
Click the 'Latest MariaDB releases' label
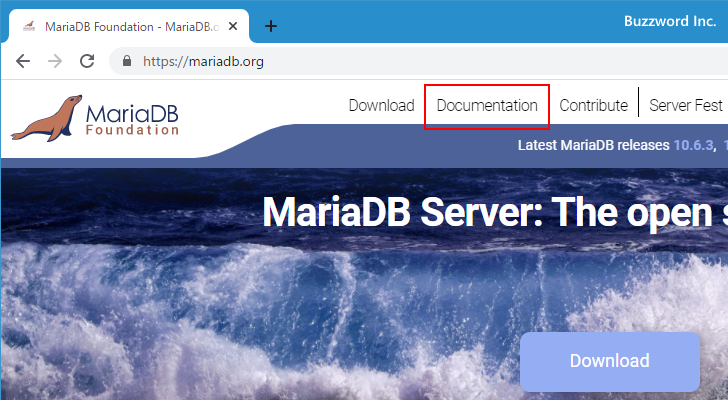tap(593, 145)
